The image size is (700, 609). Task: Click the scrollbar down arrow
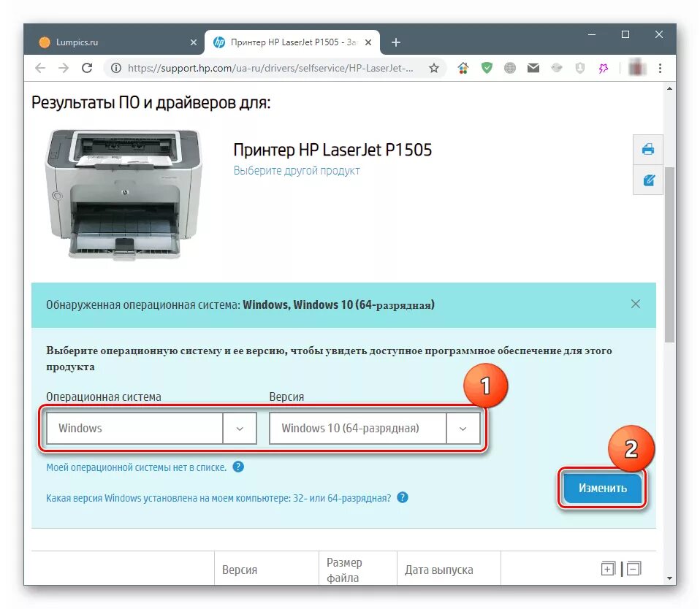coord(669,578)
